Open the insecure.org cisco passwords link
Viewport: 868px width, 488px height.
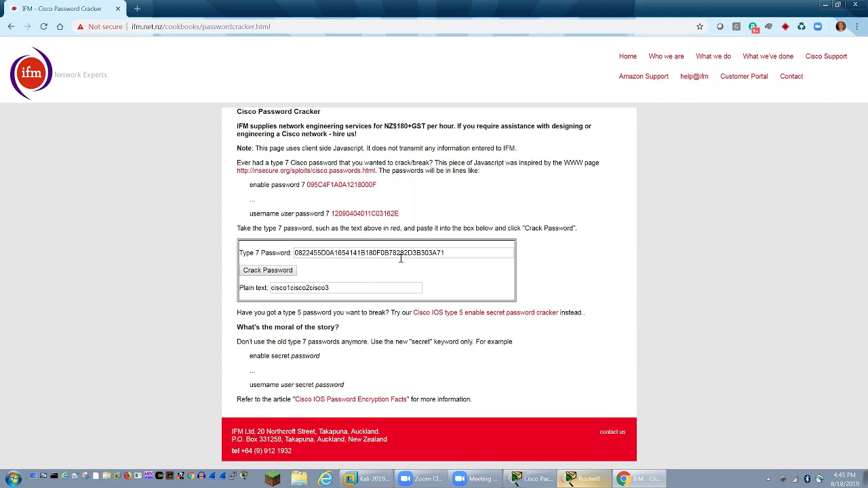pos(306,170)
